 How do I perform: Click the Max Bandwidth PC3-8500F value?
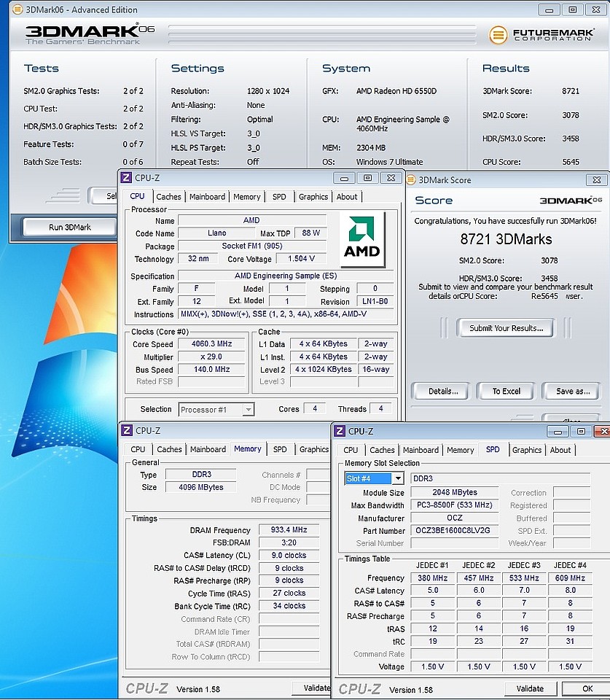454,505
